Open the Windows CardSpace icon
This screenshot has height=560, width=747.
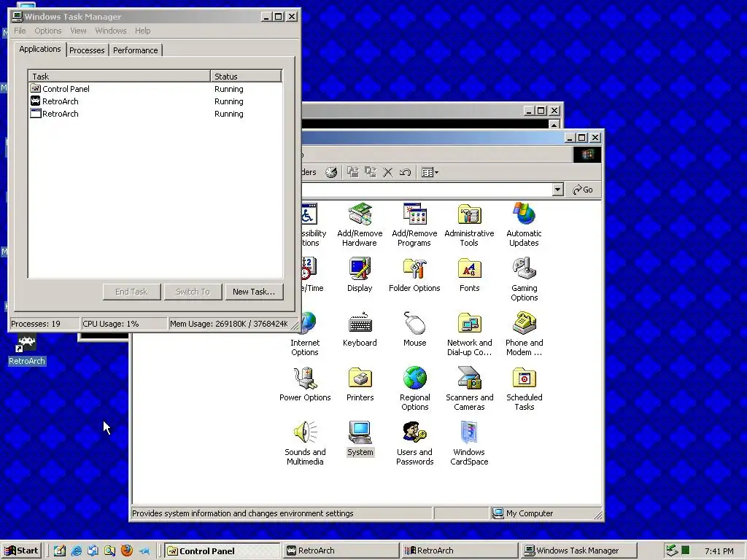469,444
